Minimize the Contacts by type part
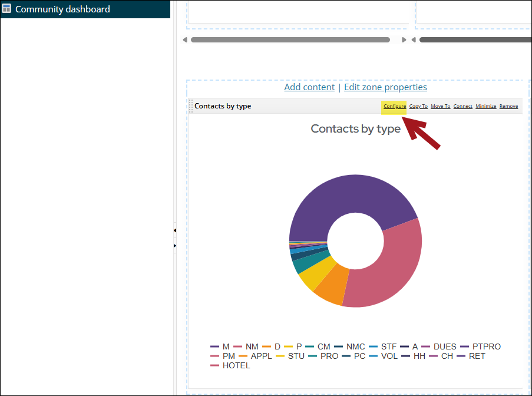Viewport: 532px width, 396px height. pyautogui.click(x=486, y=106)
